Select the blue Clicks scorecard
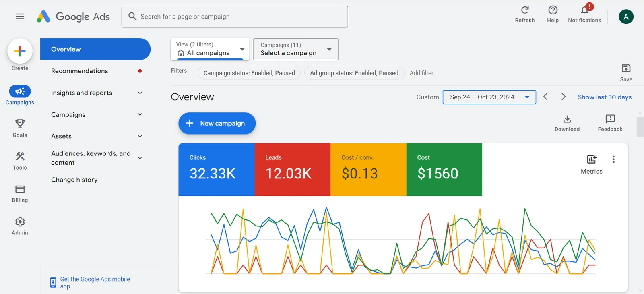This screenshot has height=294, width=644. click(217, 170)
